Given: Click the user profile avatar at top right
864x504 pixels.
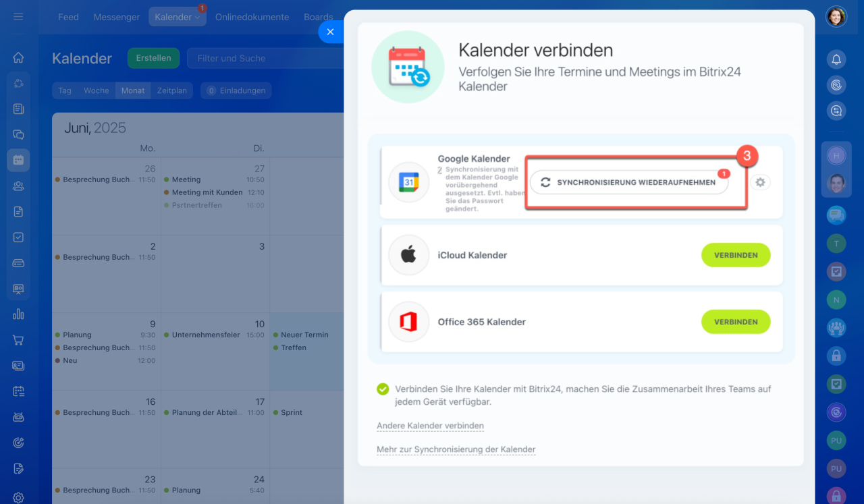Looking at the screenshot, I should [836, 16].
